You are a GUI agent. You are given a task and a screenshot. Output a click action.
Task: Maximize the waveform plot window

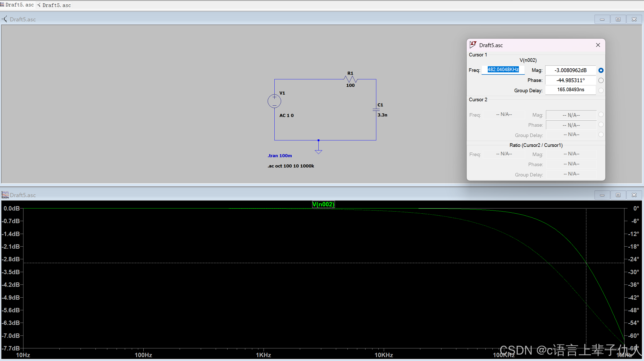618,195
